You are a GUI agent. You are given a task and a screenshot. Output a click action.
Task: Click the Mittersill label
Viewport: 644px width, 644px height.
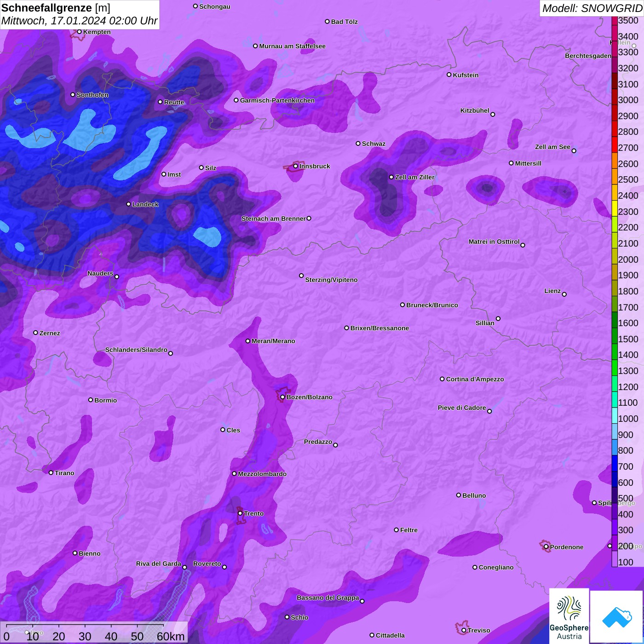pyautogui.click(x=528, y=163)
